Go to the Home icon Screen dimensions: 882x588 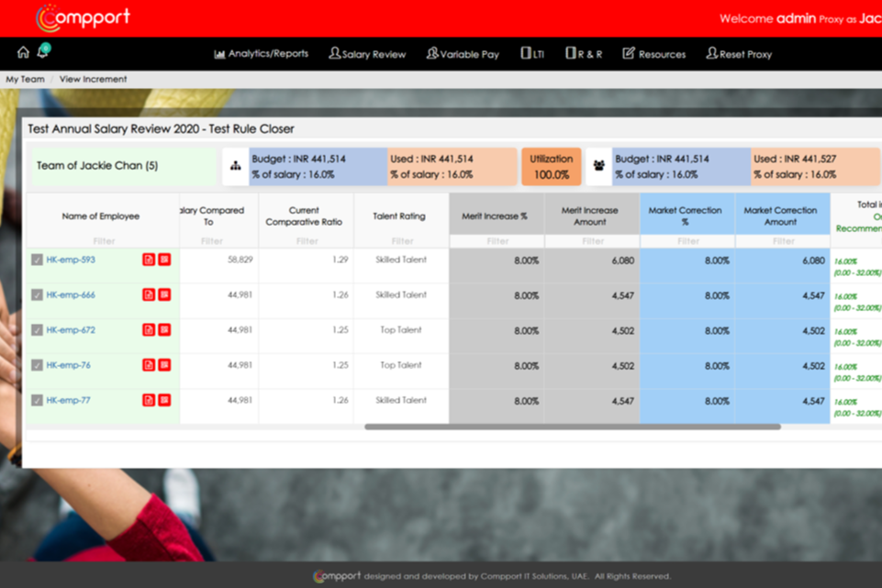click(x=23, y=52)
